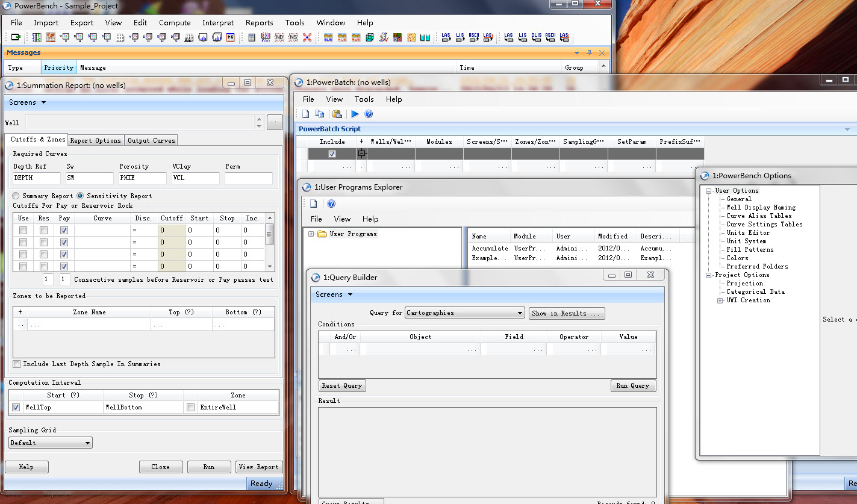Select the Summary Report radio button
Screen dimensions: 857x504
[x=16, y=196]
